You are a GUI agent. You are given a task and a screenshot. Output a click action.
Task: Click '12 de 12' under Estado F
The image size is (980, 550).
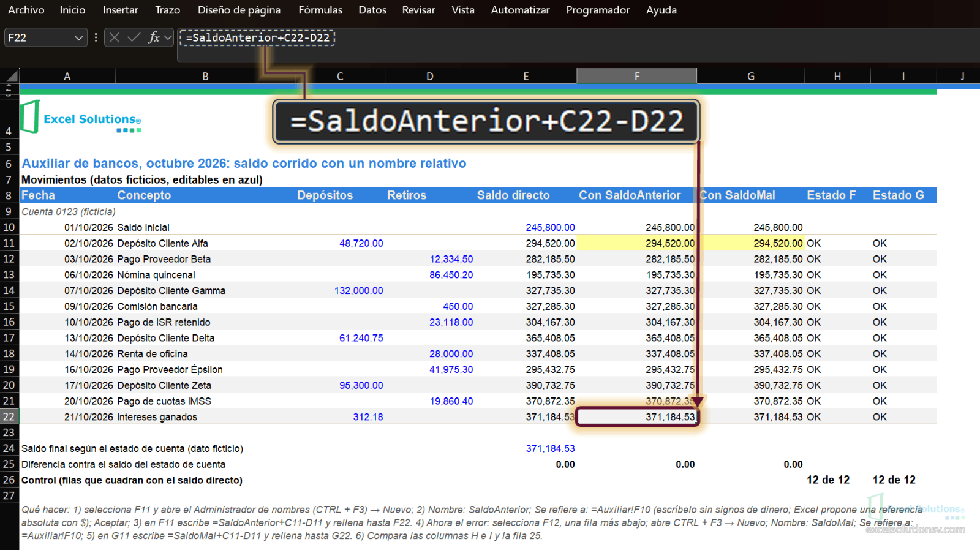[x=828, y=480]
